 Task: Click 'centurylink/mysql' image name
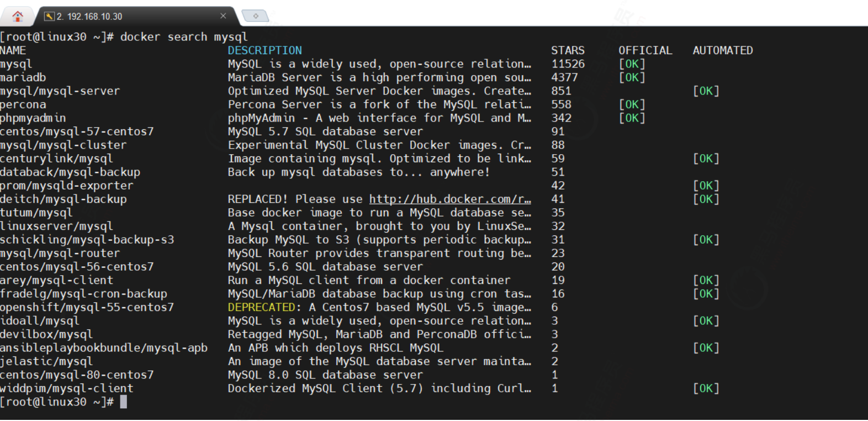tap(56, 159)
